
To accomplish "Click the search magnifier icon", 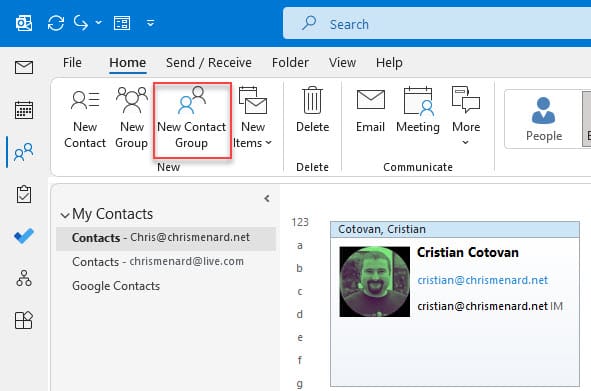I will point(309,23).
